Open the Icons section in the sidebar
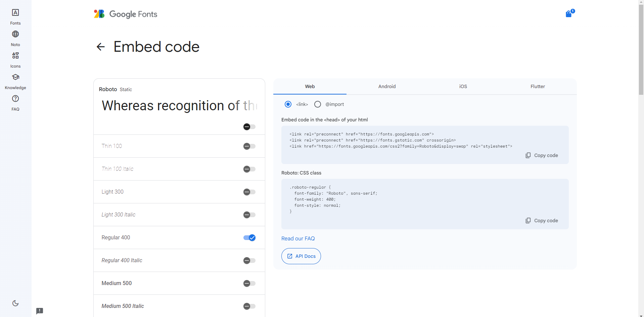 [x=15, y=60]
